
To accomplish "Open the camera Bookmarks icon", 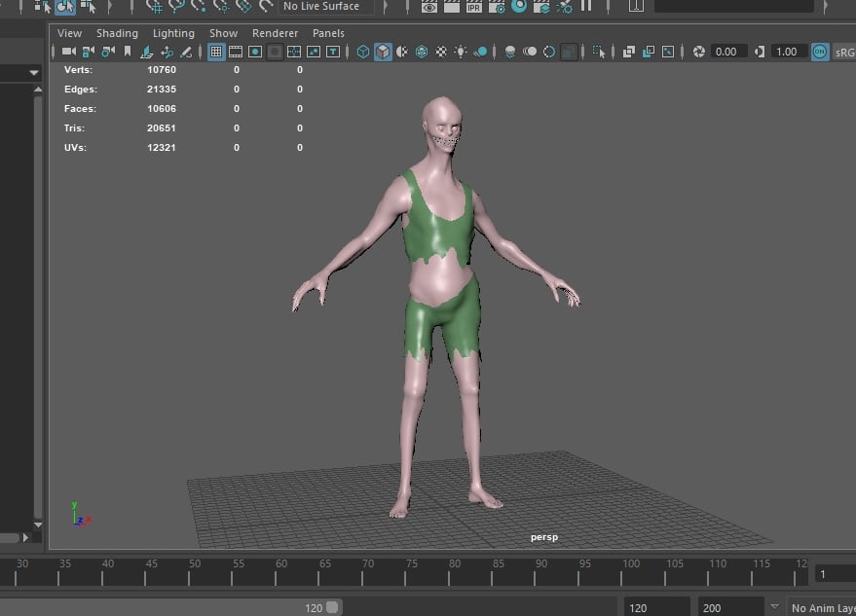I will (x=128, y=52).
